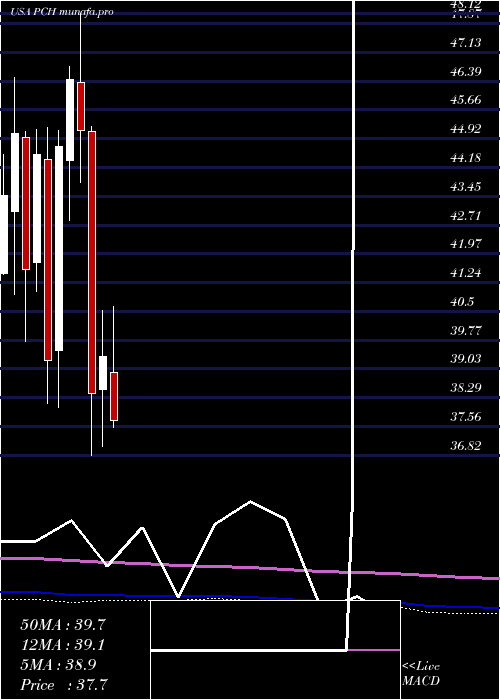Click the 'Price : 37.7' readout
The height and width of the screenshot is (700, 500).
click(63, 684)
